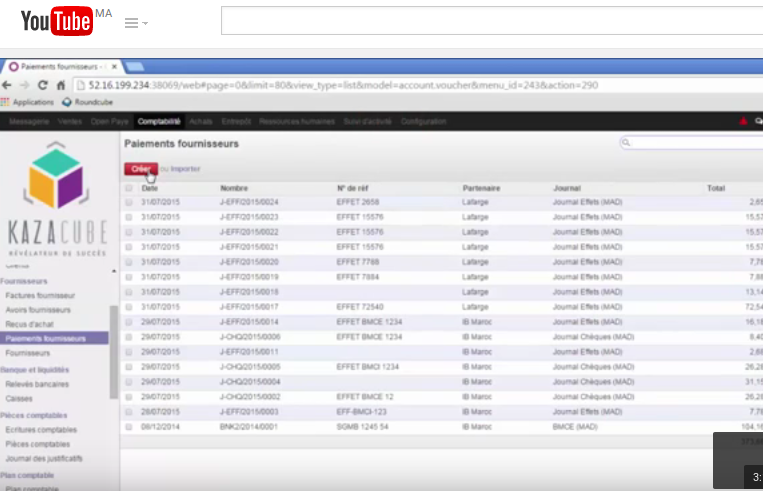Click the YouTube logo

coord(56,21)
